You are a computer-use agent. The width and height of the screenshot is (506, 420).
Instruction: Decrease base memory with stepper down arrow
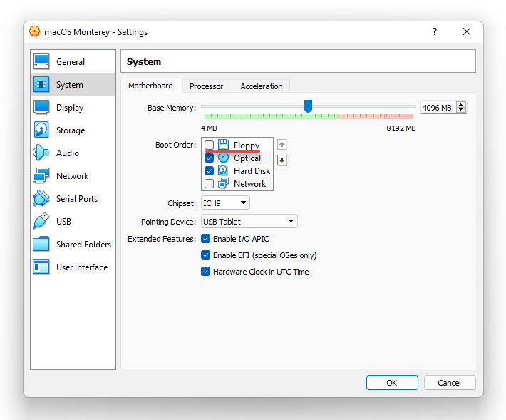click(461, 110)
